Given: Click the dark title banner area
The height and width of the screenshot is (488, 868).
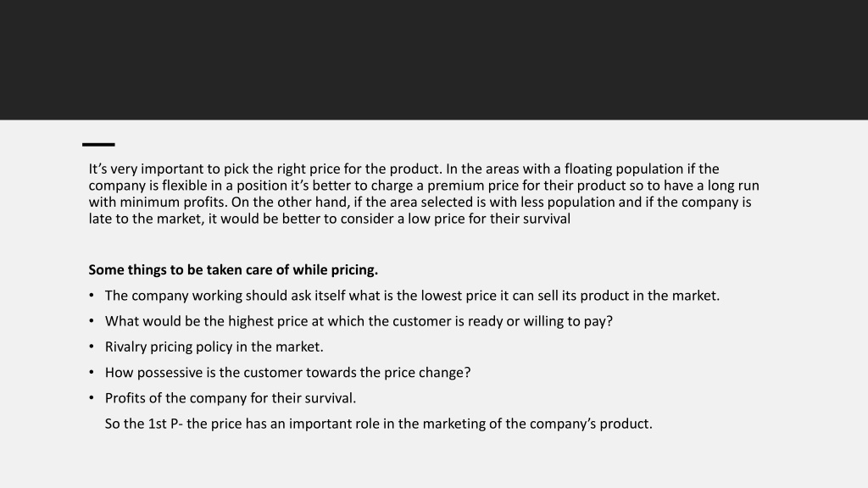Looking at the screenshot, I should point(434,60).
